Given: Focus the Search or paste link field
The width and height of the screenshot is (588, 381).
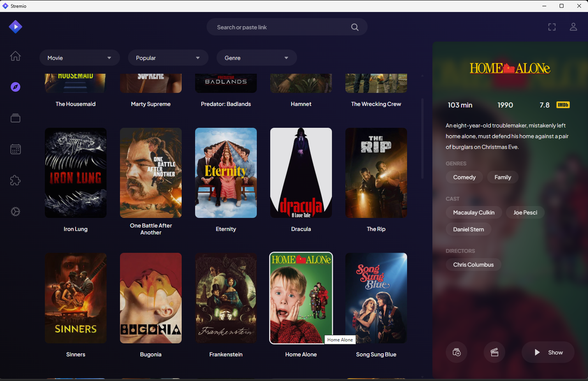Looking at the screenshot, I should [287, 27].
